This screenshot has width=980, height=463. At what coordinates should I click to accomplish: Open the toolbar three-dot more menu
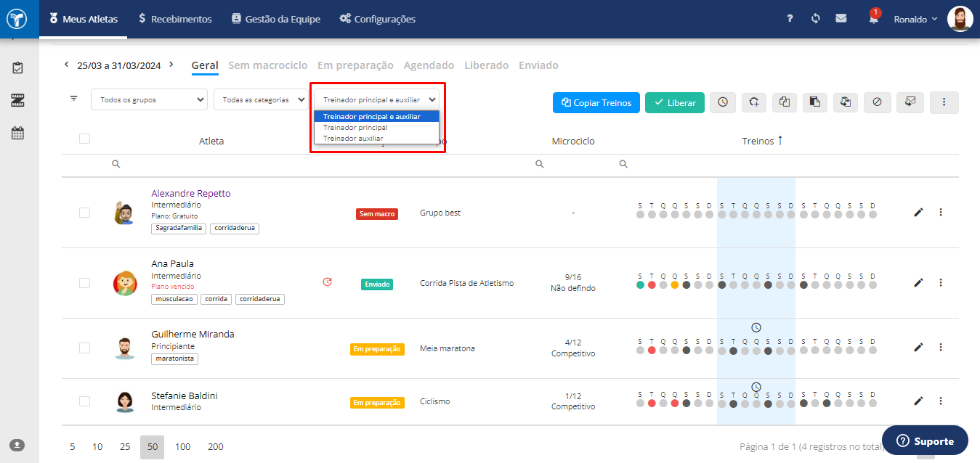pos(944,102)
